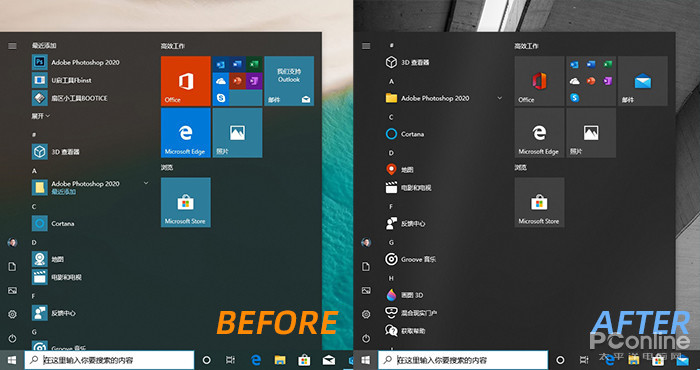Click the Windows Start button on BEFORE taskbar
700x370 pixels.
click(12, 360)
